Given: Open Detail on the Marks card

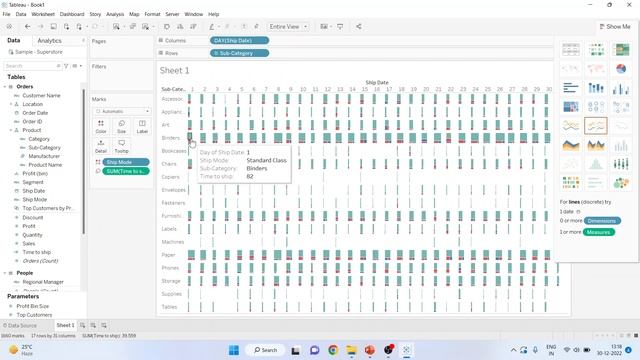Looking at the screenshot, I should (x=101, y=146).
